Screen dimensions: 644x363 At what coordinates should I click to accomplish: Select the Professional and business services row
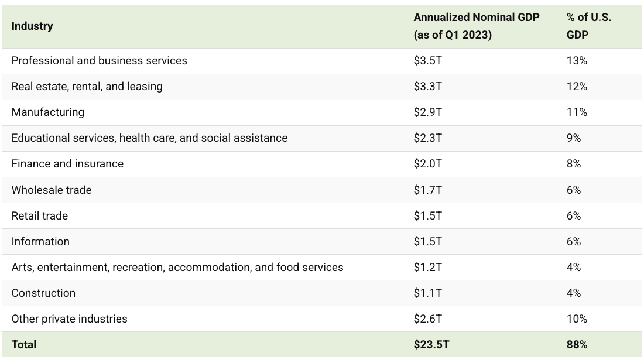321,61
